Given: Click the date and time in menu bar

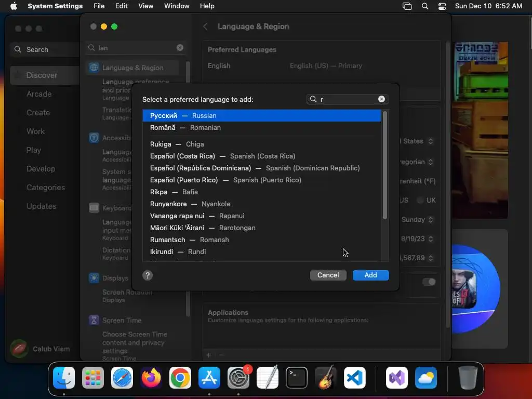Looking at the screenshot, I should tap(488, 6).
